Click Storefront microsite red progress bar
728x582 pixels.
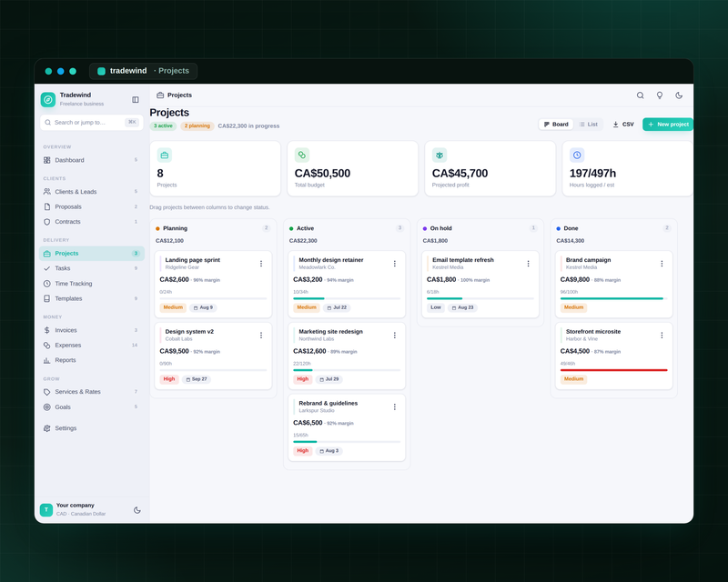[x=613, y=370]
